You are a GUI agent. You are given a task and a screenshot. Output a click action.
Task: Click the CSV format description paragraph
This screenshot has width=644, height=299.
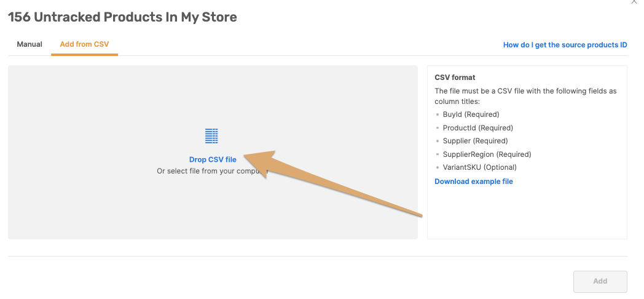526,96
